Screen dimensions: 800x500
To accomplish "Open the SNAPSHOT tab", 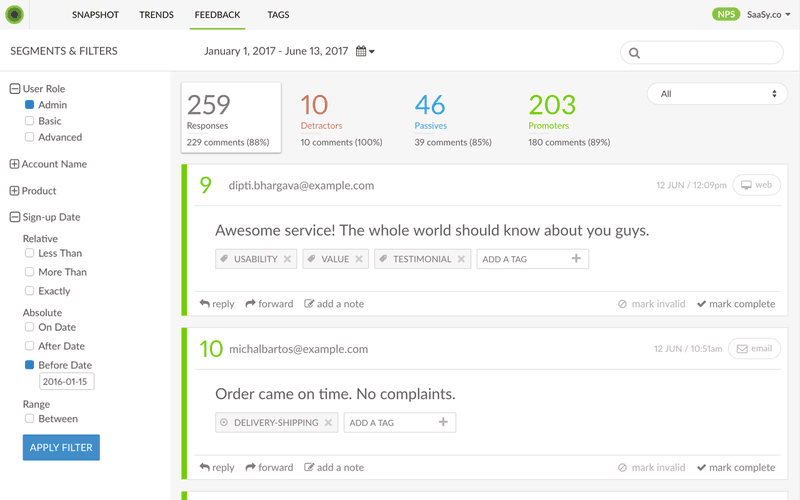I will pyautogui.click(x=95, y=15).
